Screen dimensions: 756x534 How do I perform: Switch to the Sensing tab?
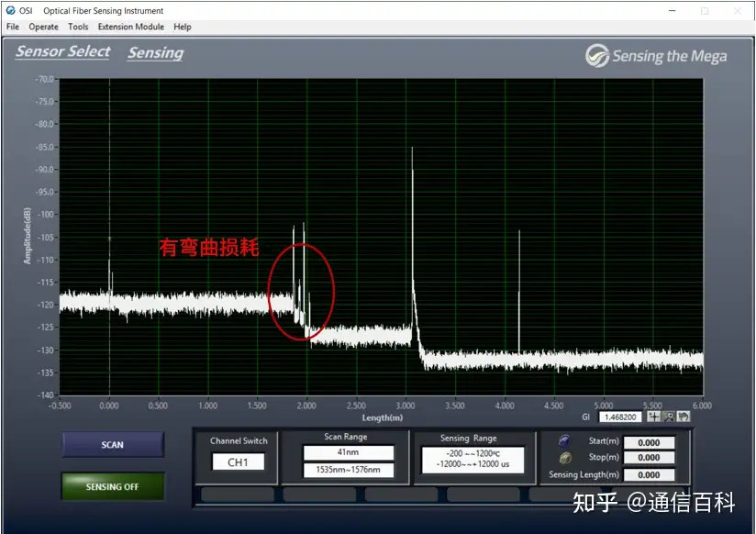click(x=155, y=53)
